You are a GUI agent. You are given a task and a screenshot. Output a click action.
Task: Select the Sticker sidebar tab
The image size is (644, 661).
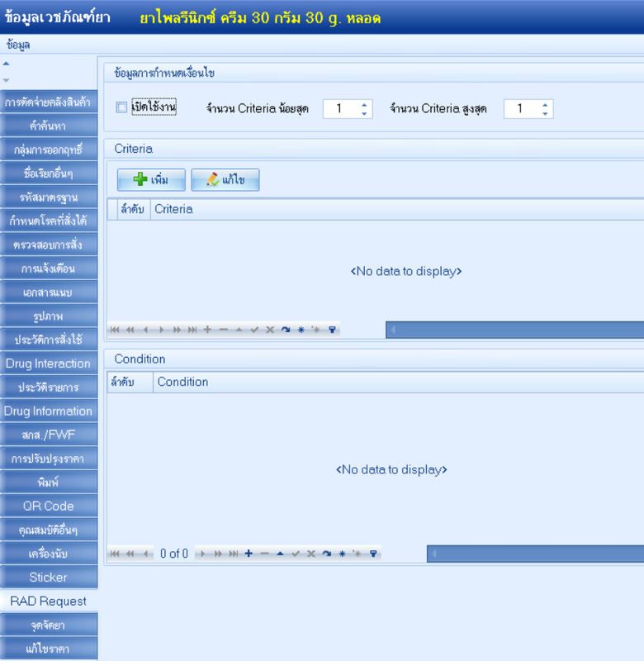(x=49, y=577)
